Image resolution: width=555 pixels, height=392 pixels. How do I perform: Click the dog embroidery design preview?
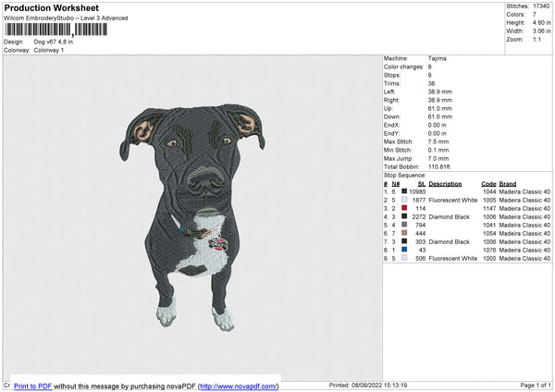click(x=196, y=214)
